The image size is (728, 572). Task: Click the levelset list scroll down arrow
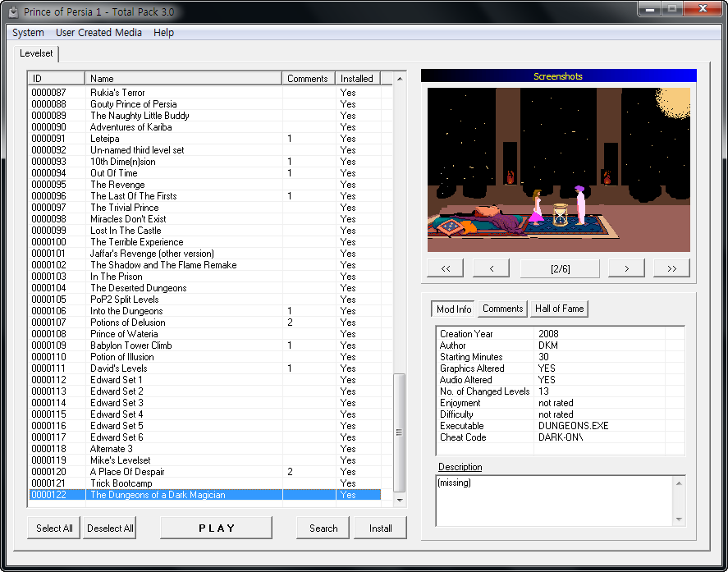click(x=399, y=501)
